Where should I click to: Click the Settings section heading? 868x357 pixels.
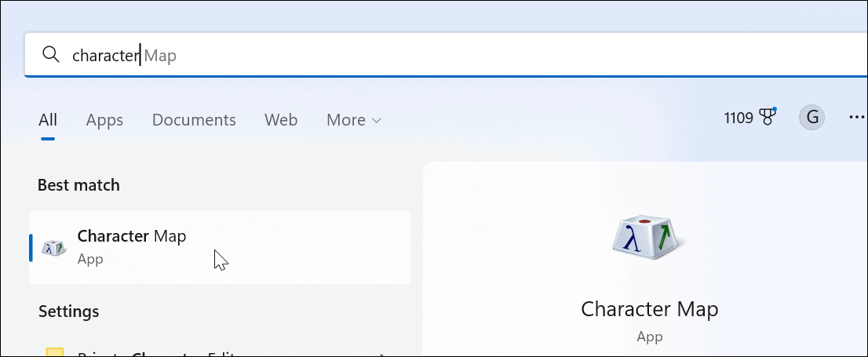click(x=69, y=311)
